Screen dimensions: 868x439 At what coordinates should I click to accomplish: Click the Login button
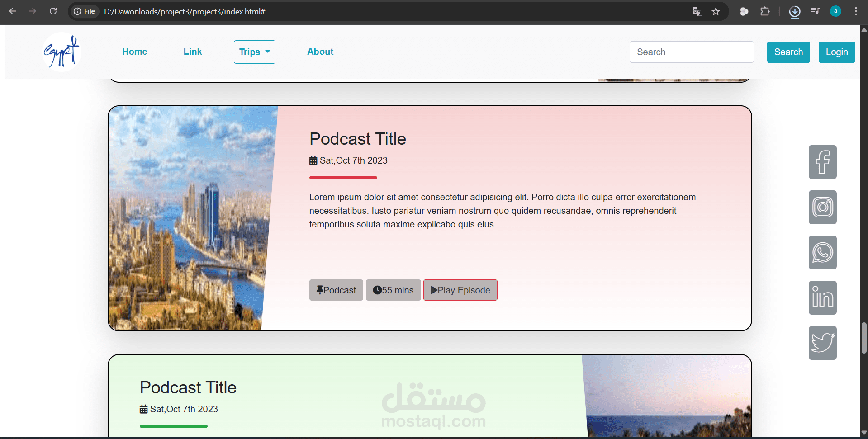[x=837, y=52]
